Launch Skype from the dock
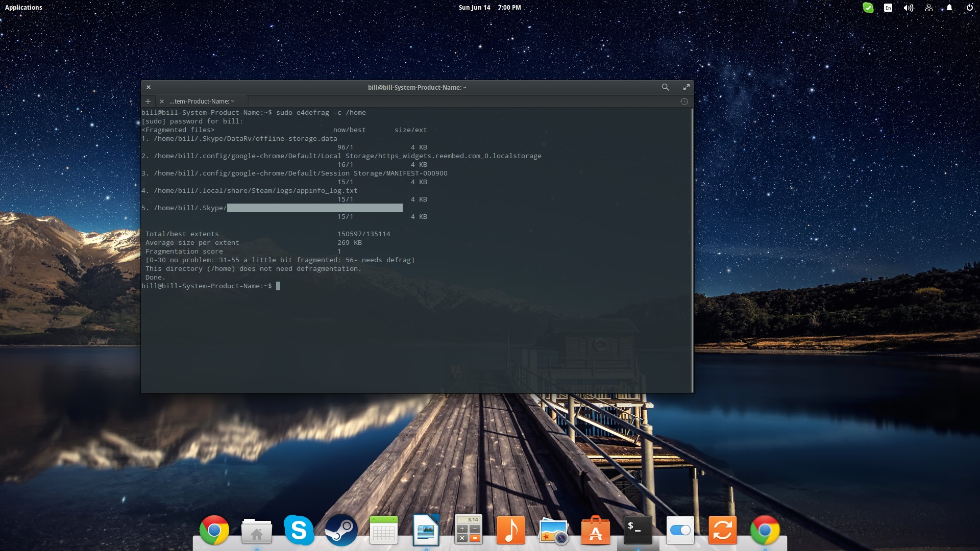The image size is (980, 551). click(299, 531)
